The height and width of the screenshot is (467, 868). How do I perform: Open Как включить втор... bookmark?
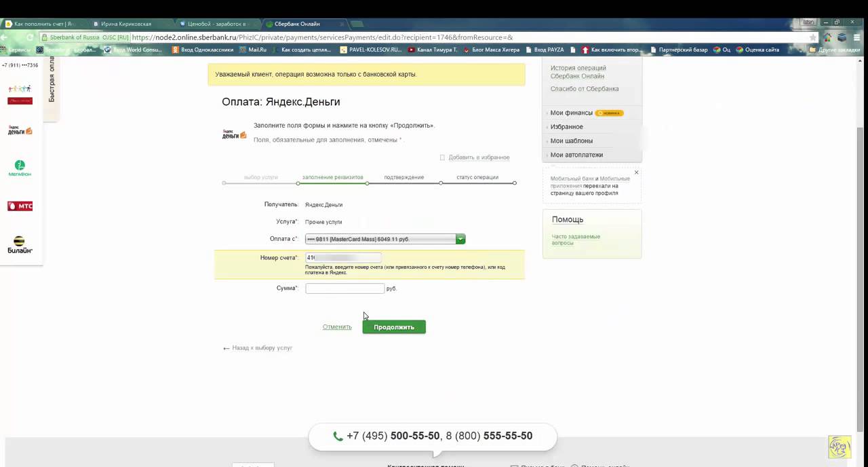[x=612, y=50]
